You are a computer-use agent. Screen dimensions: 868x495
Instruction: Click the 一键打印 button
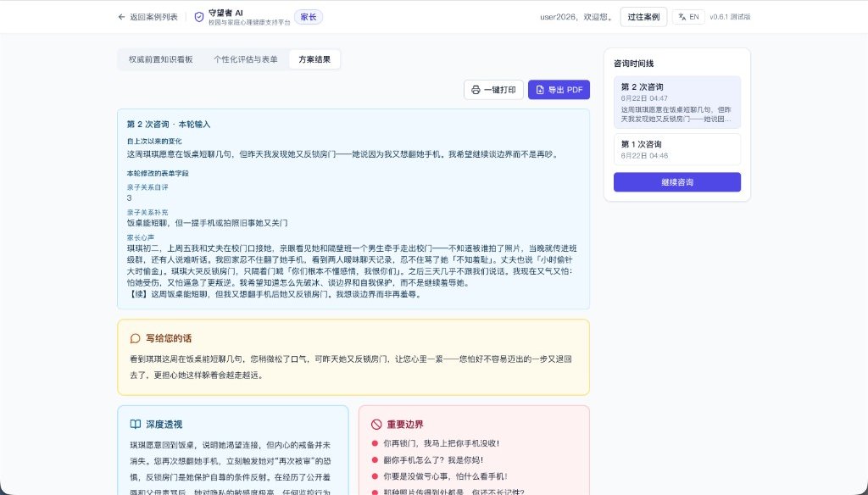click(x=493, y=90)
